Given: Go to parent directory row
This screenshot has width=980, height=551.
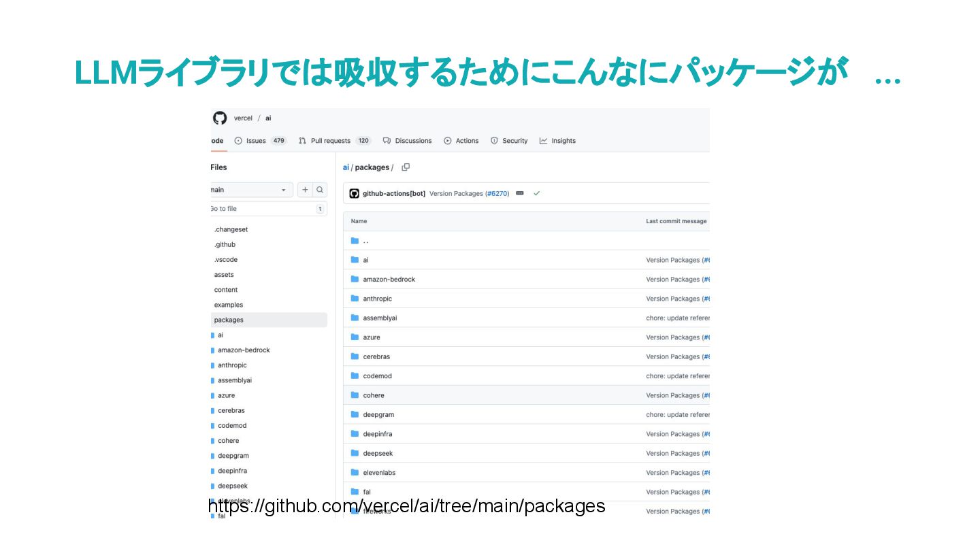Looking at the screenshot, I should coord(366,241).
